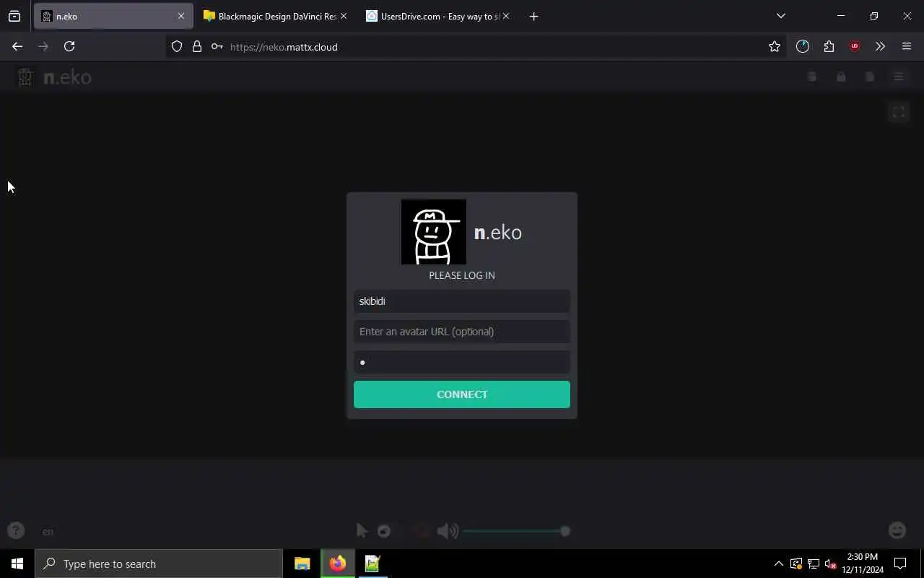Click the Windows taskbar search box
The width and height of the screenshot is (924, 578).
coord(159,564)
